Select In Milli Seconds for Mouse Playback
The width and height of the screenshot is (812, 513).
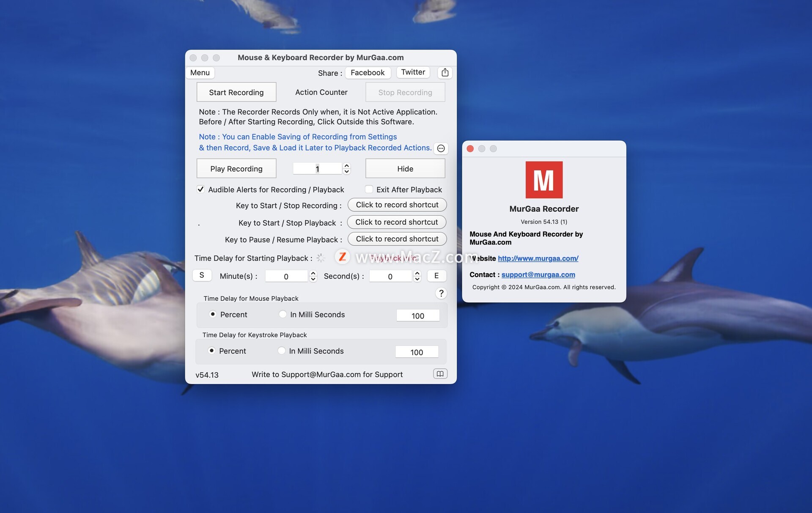tap(283, 314)
